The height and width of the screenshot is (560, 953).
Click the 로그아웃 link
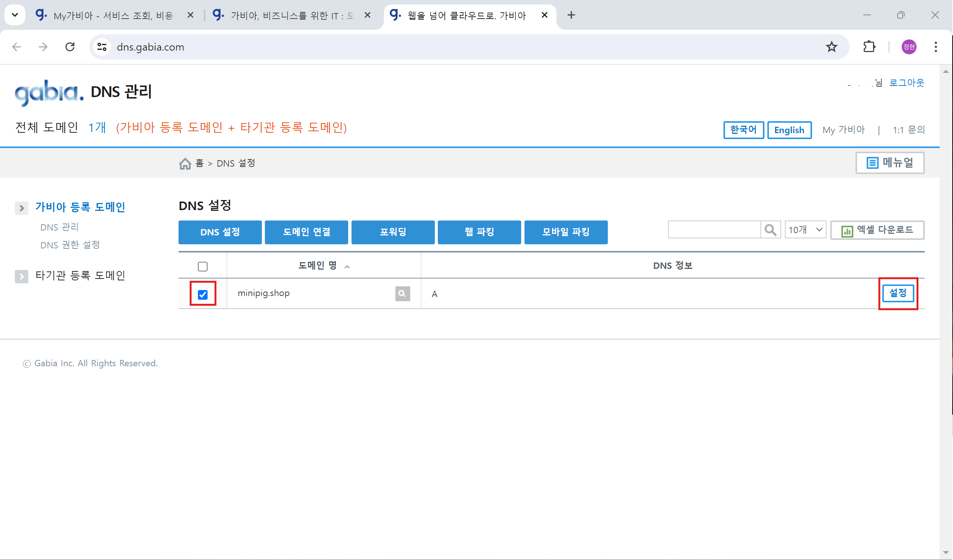pos(906,83)
